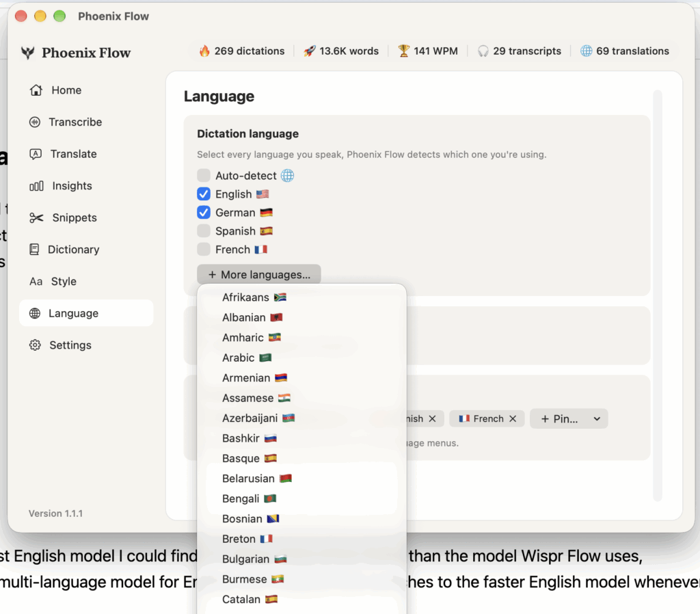Choose Catalan in the dropdown
Viewport: 700px width, 614px height.
pos(301,599)
